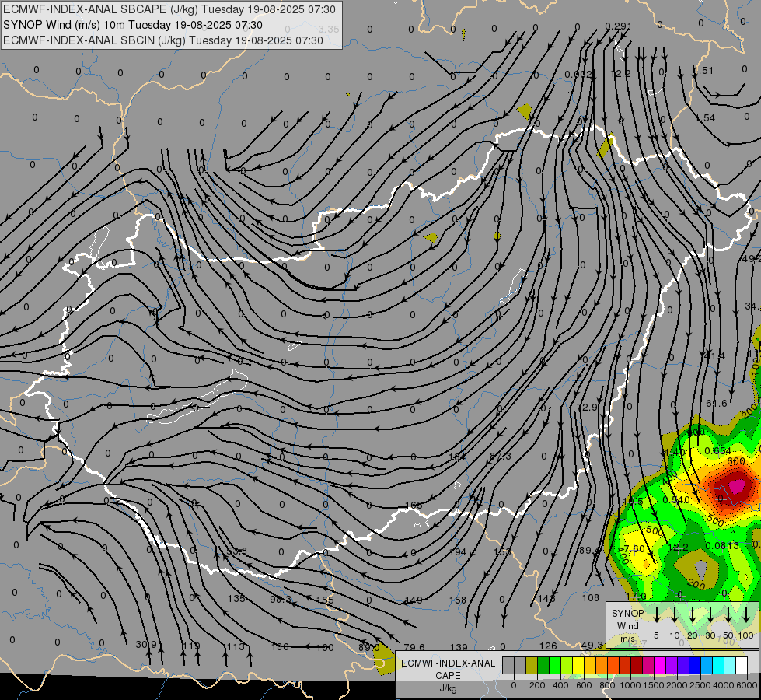Click the SBCAPE title line in header
Viewport: 761px width, 700px height.
pos(169,9)
